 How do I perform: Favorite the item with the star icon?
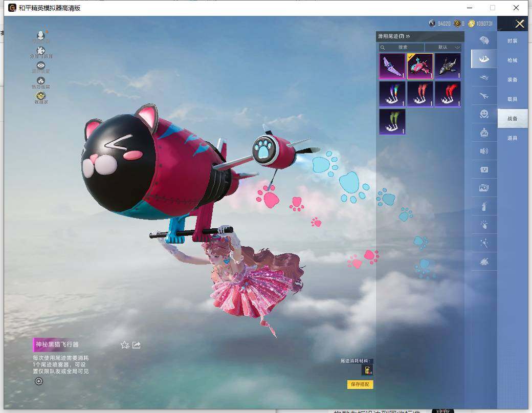pos(124,345)
